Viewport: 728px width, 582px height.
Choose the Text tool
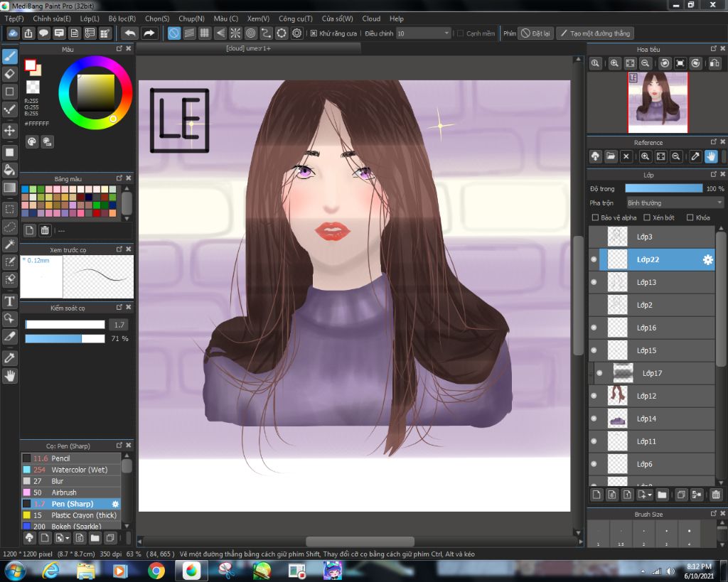(10, 301)
